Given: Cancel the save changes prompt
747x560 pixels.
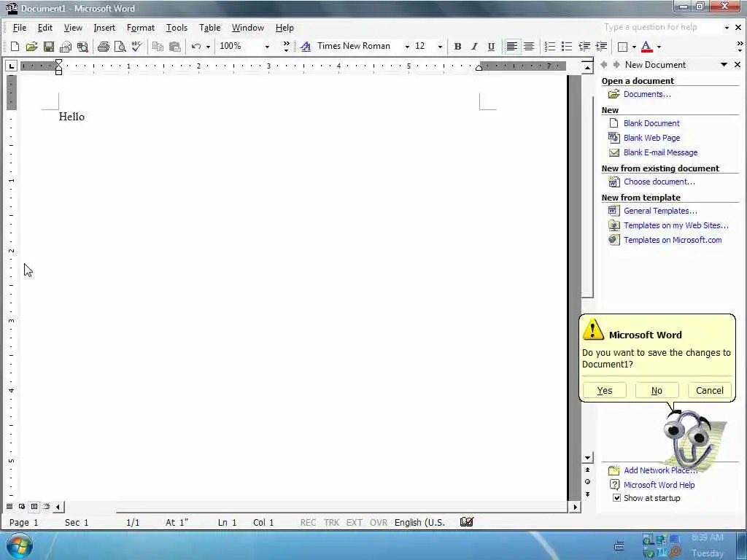Looking at the screenshot, I should tap(709, 391).
